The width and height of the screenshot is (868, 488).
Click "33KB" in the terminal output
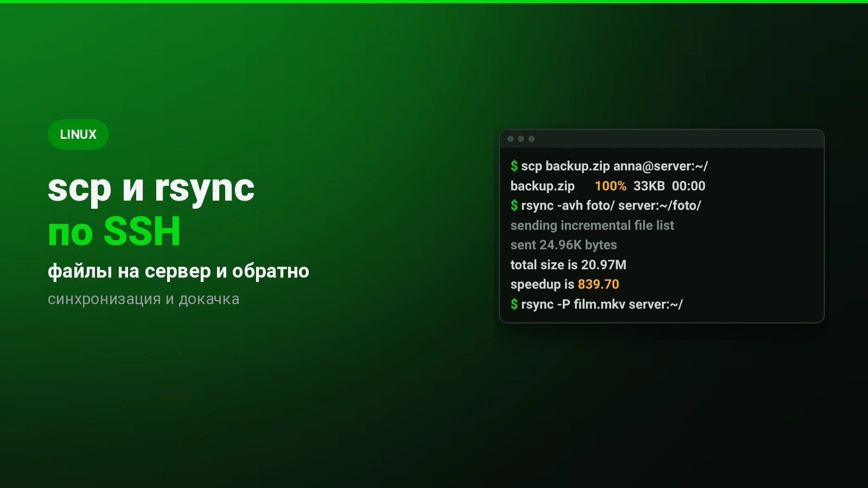tap(649, 186)
